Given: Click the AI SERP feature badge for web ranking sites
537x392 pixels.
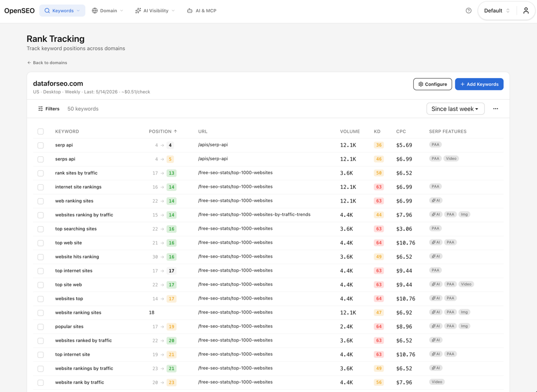Looking at the screenshot, I should click(x=436, y=201).
